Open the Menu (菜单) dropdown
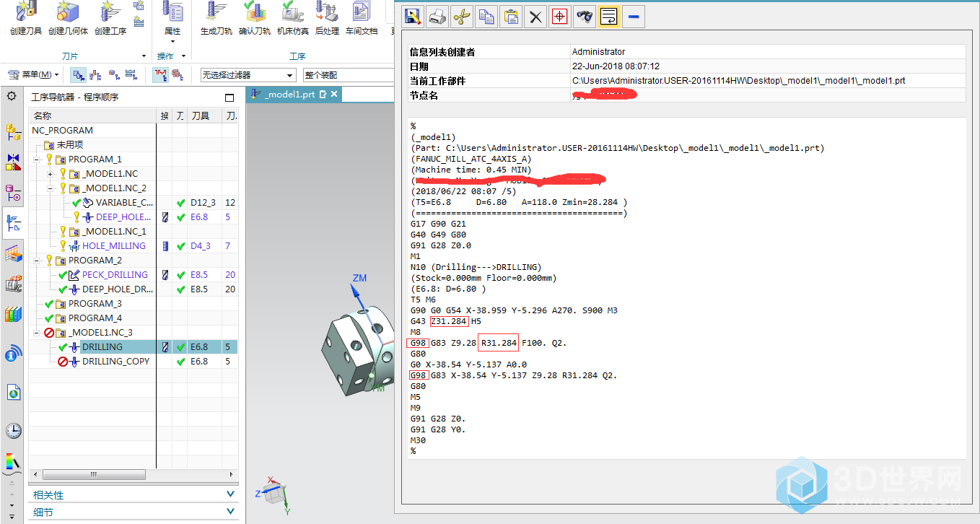 (34, 74)
